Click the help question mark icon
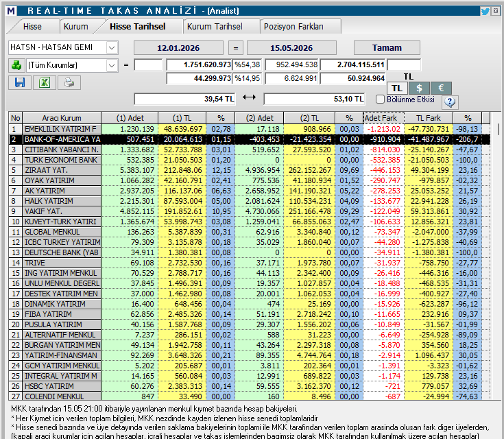This screenshot has width=504, height=439. pyautogui.click(x=450, y=102)
